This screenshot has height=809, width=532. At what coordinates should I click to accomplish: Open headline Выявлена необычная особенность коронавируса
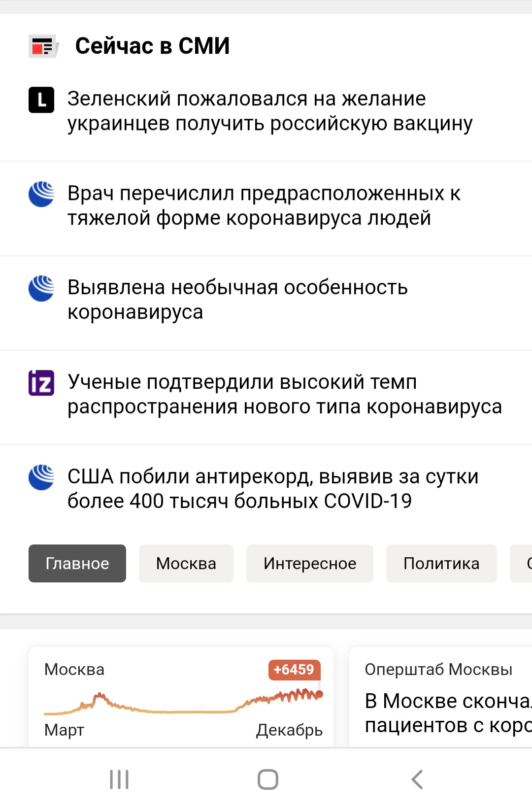tap(237, 300)
